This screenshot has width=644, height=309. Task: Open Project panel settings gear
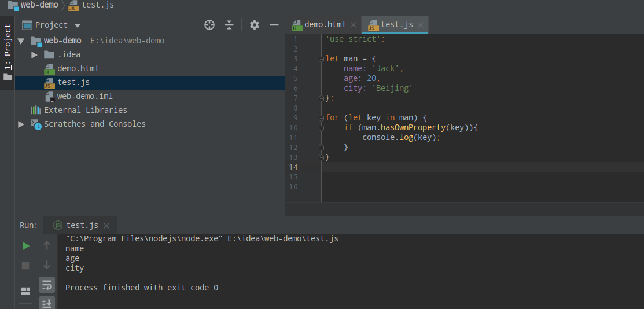tap(255, 25)
